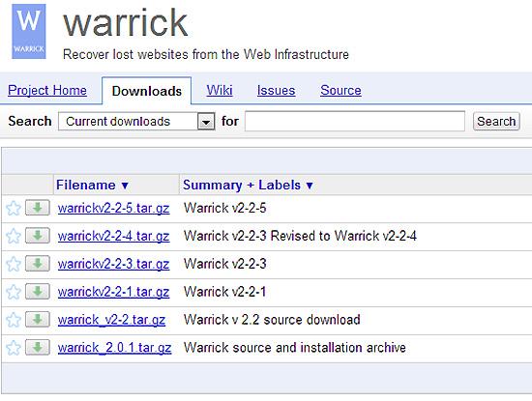Click green download arrow for warrick_2.0.1.tar.gz

[38, 347]
